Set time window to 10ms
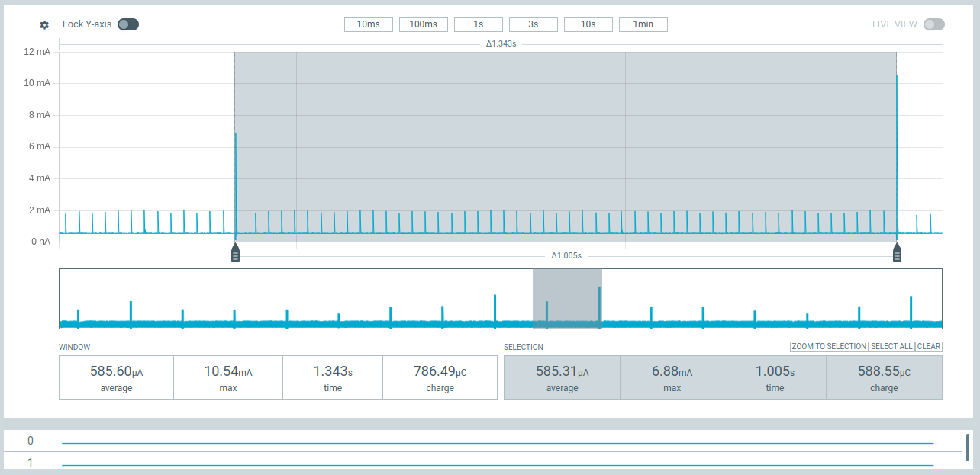 [x=368, y=24]
